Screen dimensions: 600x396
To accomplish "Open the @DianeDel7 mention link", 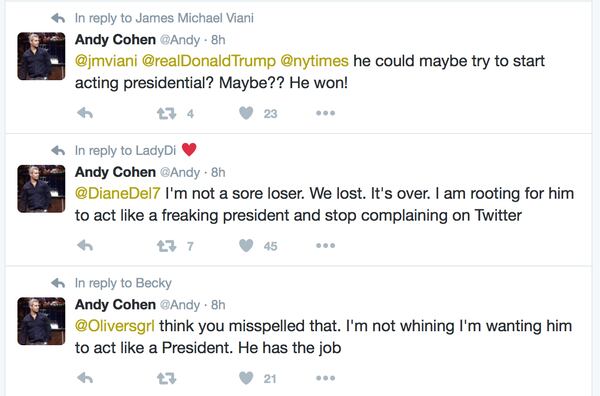I will (x=117, y=193).
